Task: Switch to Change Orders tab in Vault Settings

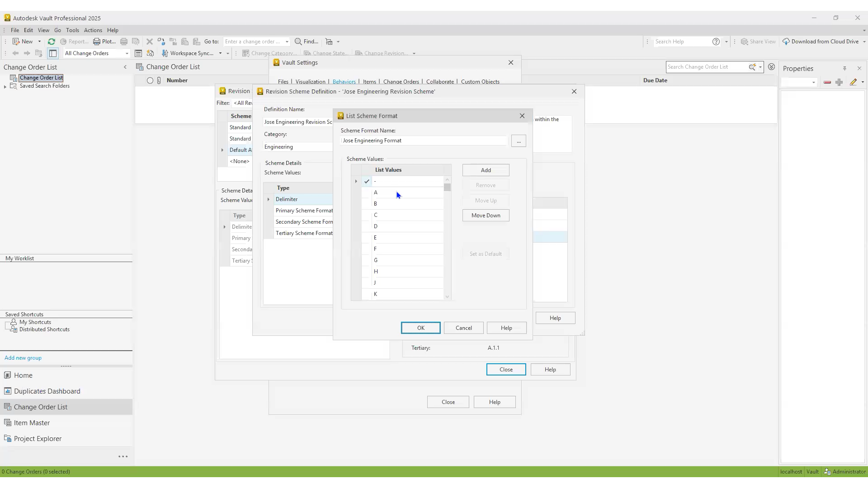Action: (401, 82)
